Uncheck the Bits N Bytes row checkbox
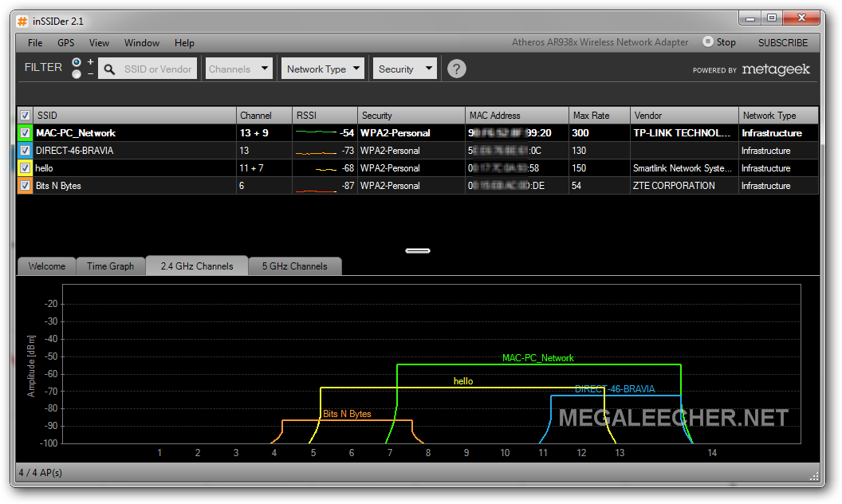The image size is (842, 504). 25,186
